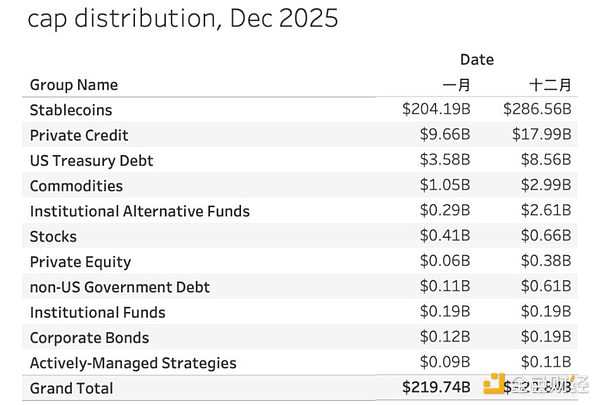The height and width of the screenshot is (405, 600).
Task: Select the 十二月 column header
Action: pyautogui.click(x=549, y=85)
